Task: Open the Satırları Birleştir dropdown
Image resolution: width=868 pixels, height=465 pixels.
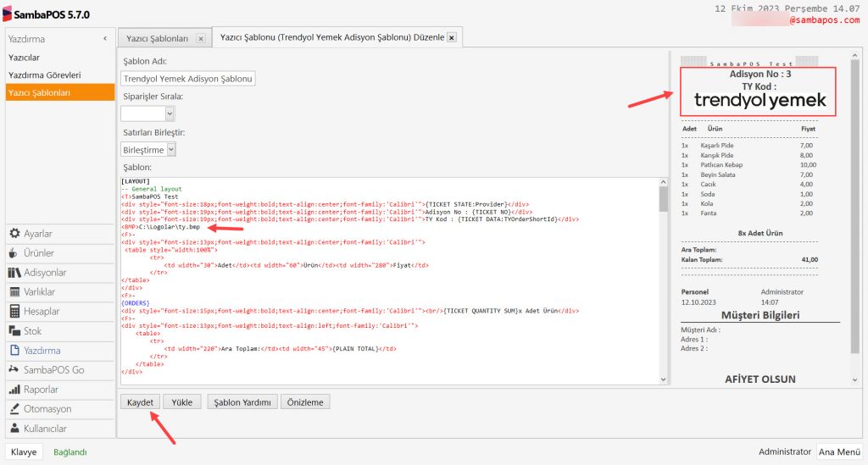Action: click(171, 149)
